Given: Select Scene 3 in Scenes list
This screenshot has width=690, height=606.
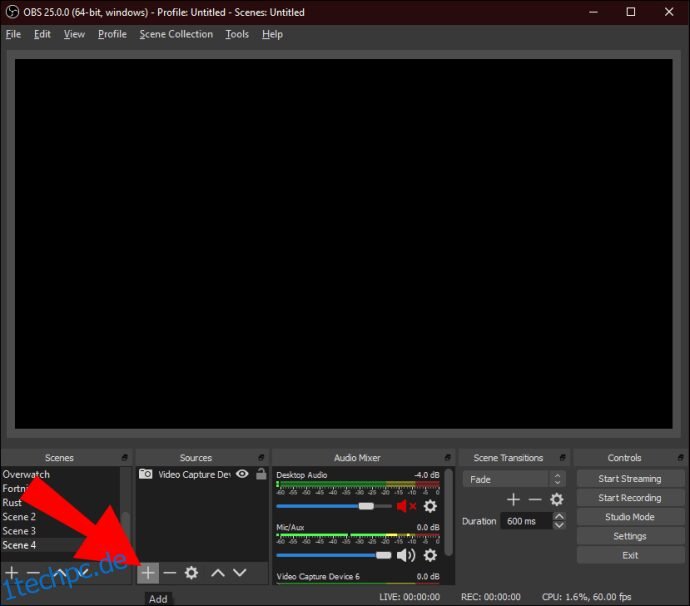Looking at the screenshot, I should coord(19,531).
